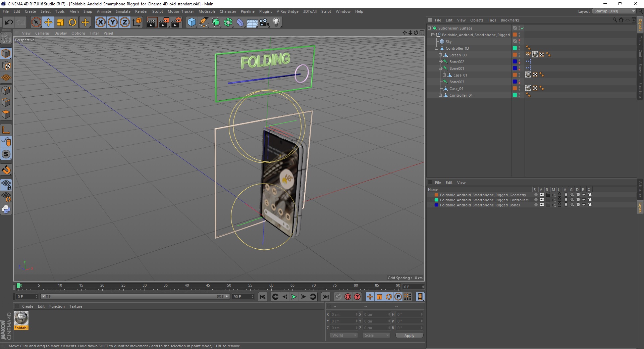Collapse the Subdivision Surface tree item

point(429,28)
